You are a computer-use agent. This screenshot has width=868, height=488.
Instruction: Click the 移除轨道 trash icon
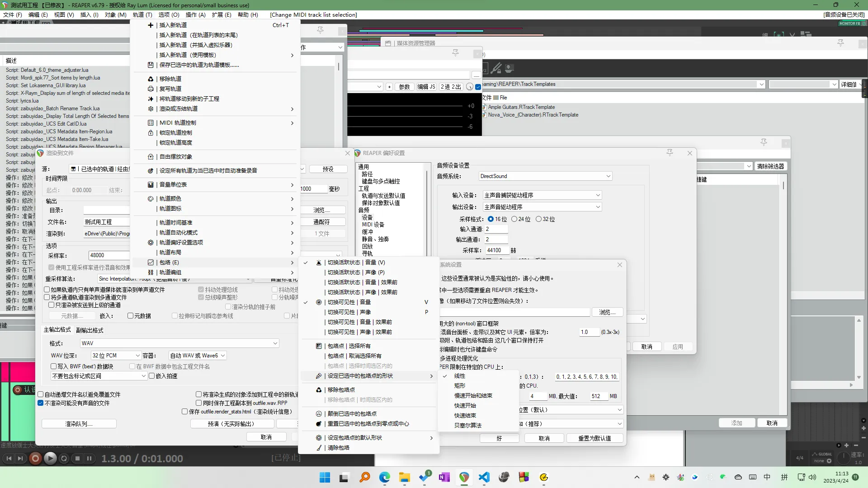pyautogui.click(x=151, y=79)
